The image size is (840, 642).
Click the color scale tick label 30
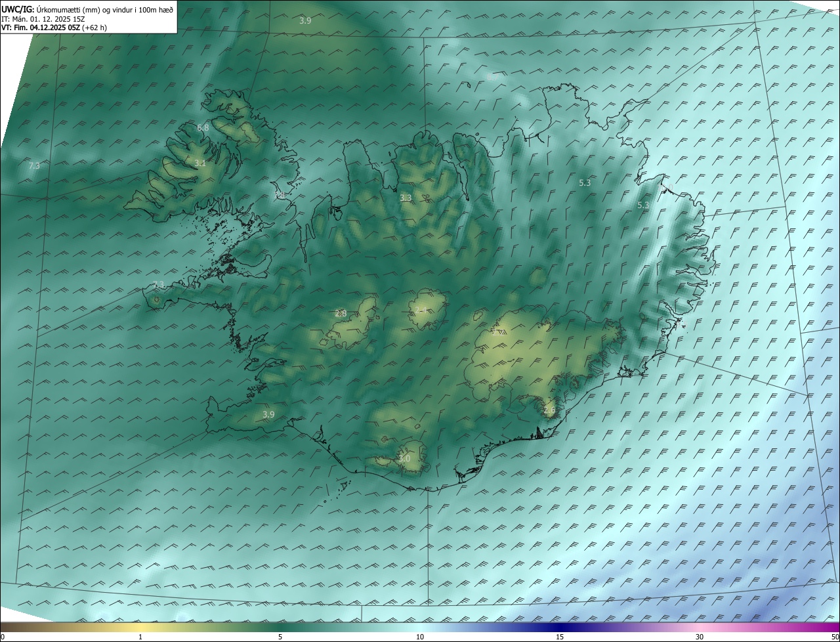click(700, 637)
